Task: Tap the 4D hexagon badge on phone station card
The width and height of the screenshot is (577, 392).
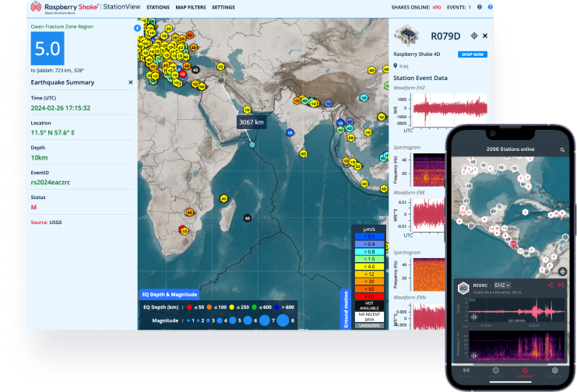Action: [463, 289]
